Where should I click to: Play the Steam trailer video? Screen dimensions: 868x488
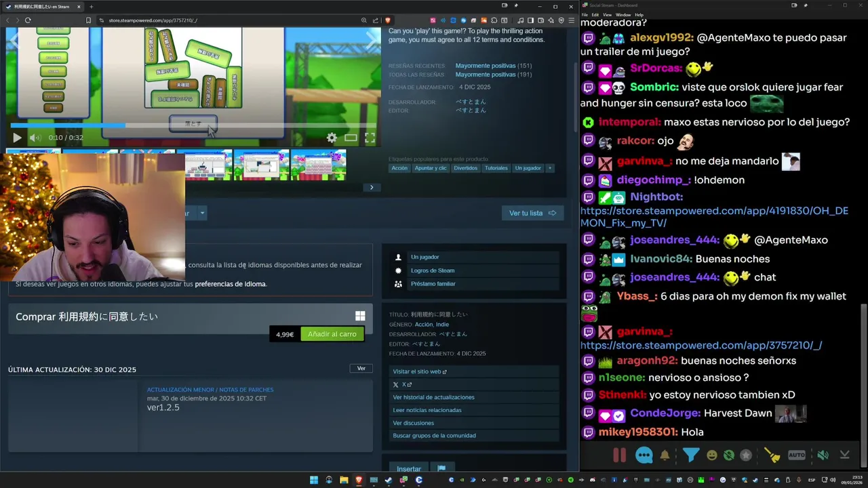coord(17,138)
